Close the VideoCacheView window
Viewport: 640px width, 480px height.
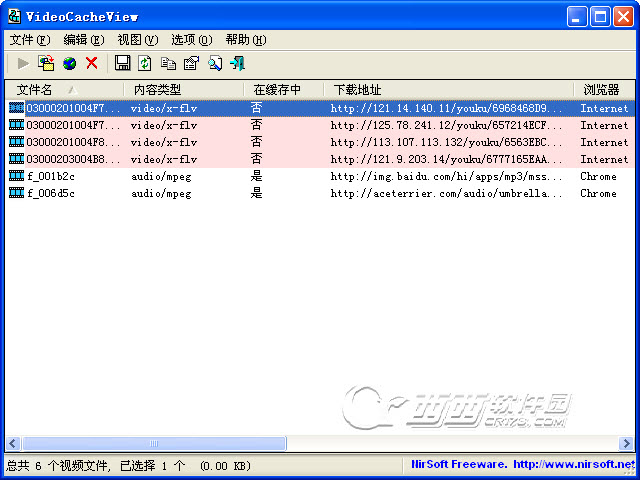(x=624, y=17)
